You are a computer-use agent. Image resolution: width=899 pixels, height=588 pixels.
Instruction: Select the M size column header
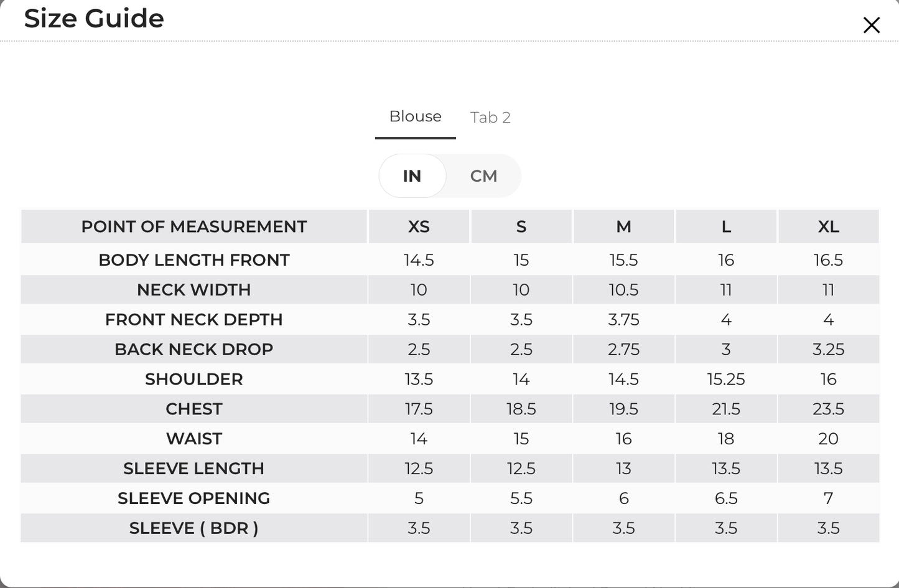pos(623,226)
